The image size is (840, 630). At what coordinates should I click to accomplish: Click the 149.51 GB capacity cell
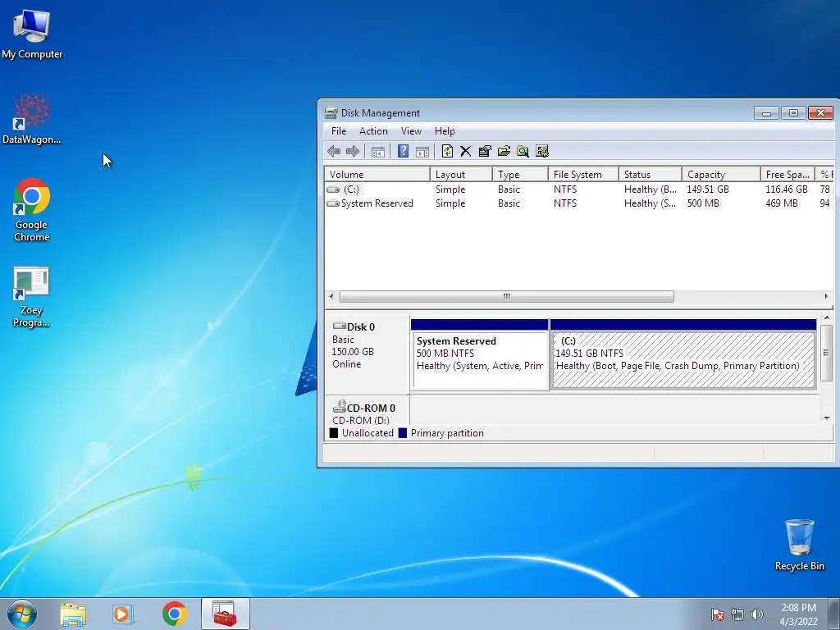click(708, 189)
